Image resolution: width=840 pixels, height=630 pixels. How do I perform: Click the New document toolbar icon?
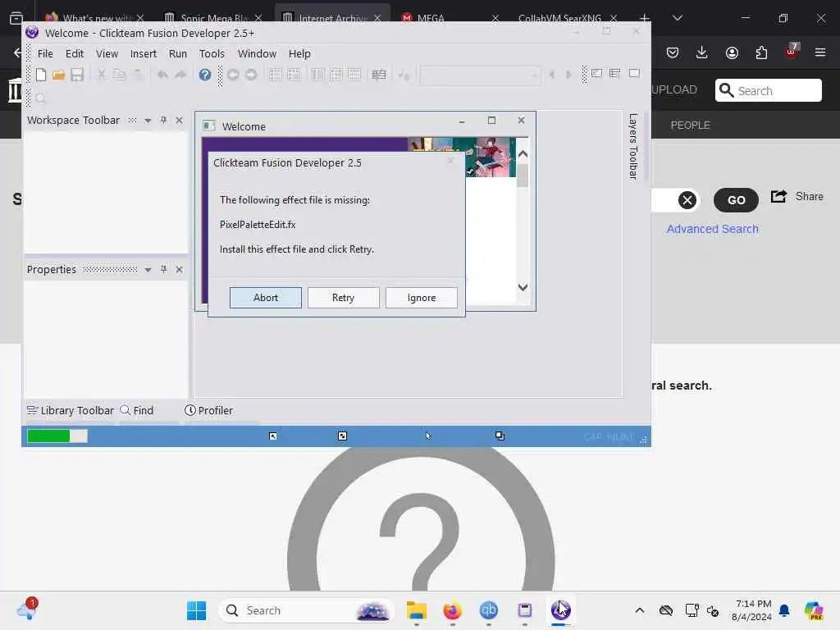click(x=41, y=75)
